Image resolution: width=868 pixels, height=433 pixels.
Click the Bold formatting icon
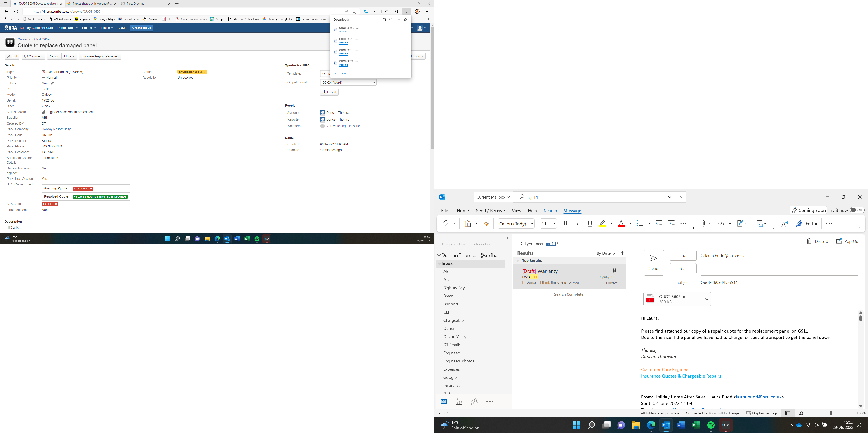(x=565, y=223)
